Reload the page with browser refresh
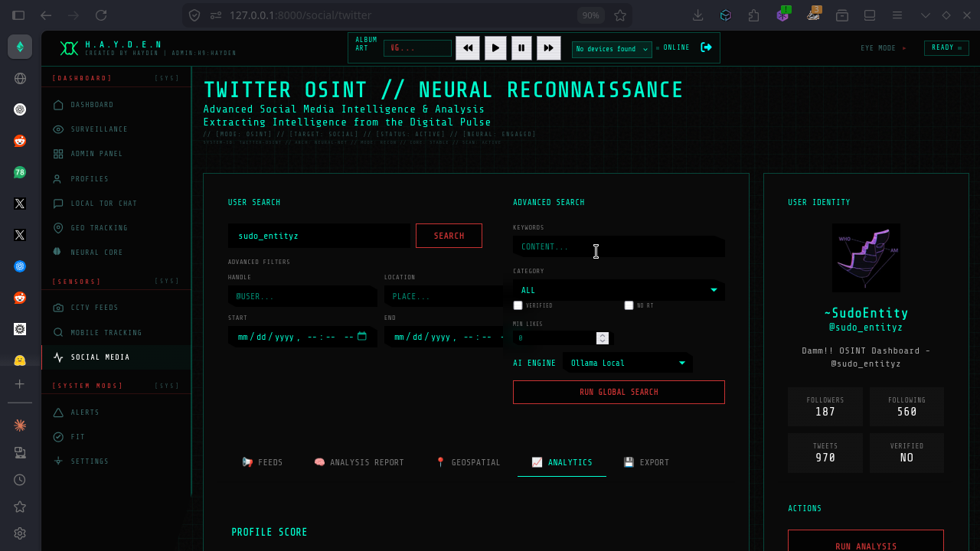 101,15
